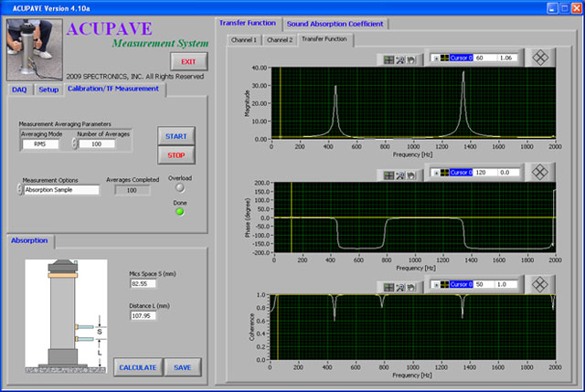Select cursor tool on Coherence graph palette
Viewport: 585px width, 392px height.
tap(388, 287)
